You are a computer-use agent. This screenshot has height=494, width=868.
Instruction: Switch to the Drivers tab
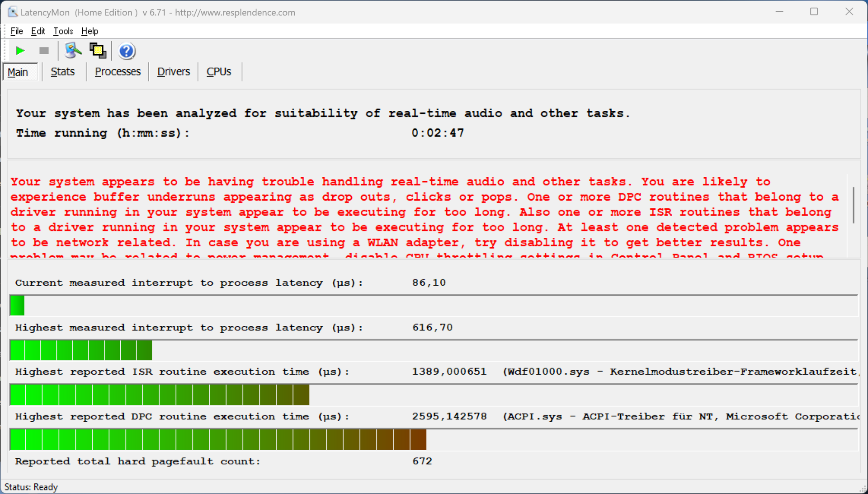click(173, 72)
